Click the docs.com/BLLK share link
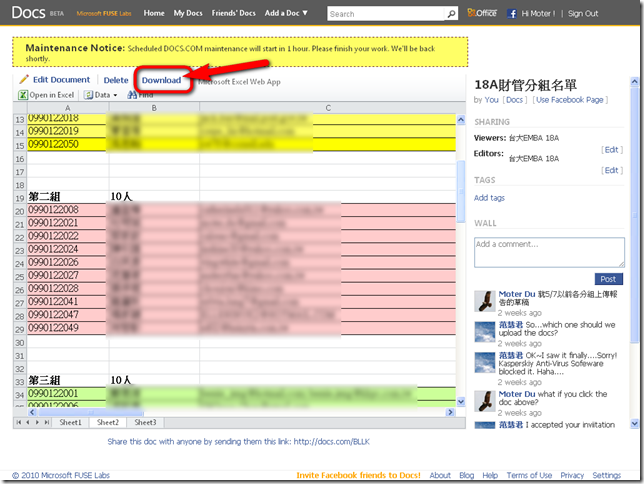Viewport: 644px width, 484px height. point(331,442)
